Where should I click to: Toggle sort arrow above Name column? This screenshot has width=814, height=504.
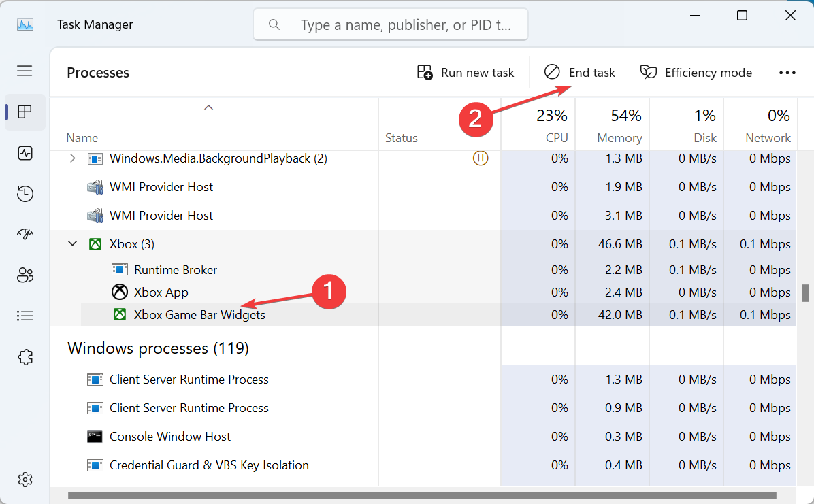point(209,107)
